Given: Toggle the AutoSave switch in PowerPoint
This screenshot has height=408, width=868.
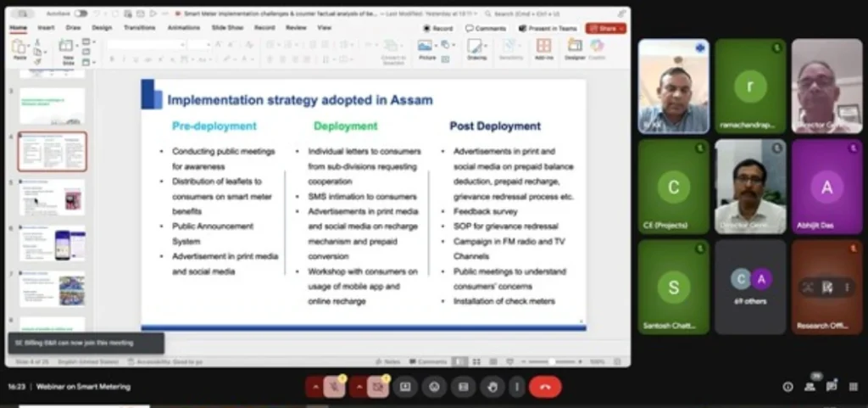Looking at the screenshot, I should (x=81, y=14).
